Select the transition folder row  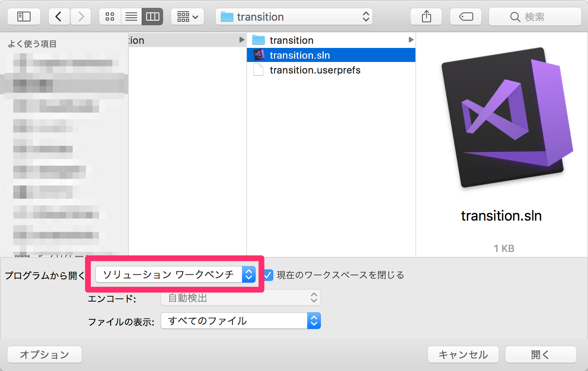(x=331, y=40)
